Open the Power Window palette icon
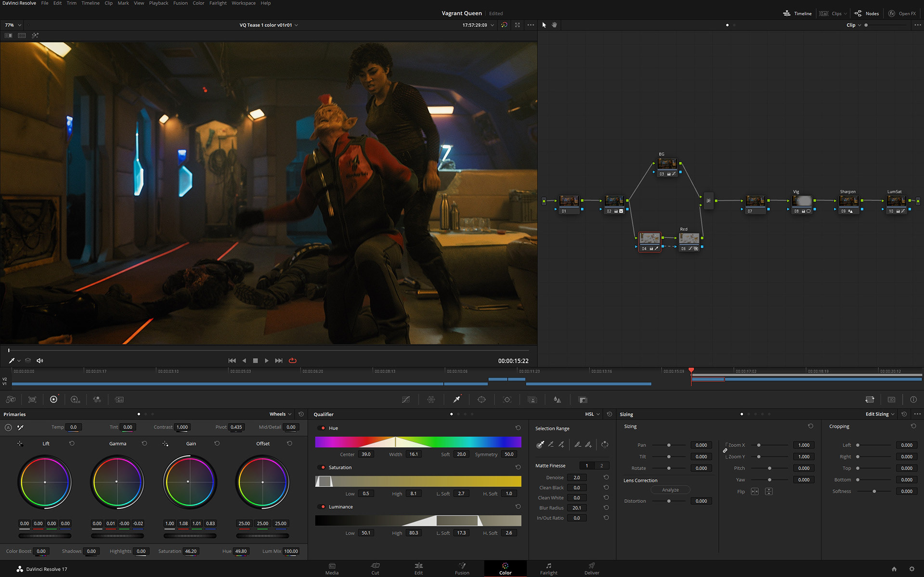The width and height of the screenshot is (924, 577). [482, 399]
